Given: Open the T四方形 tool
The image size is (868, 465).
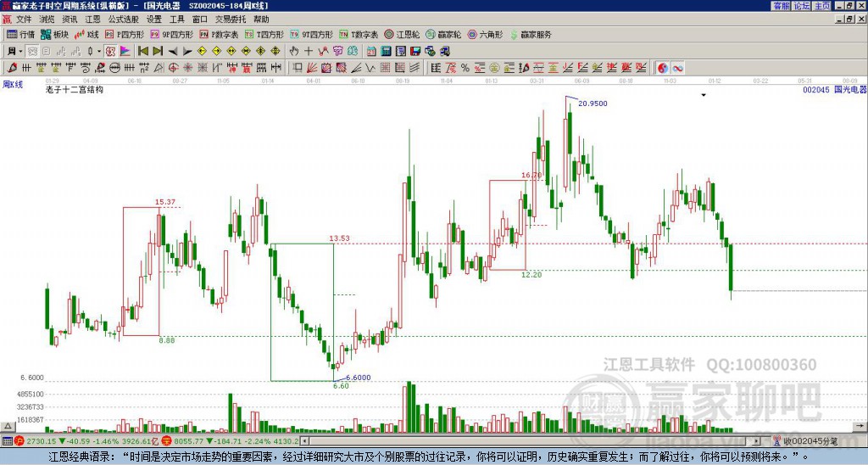Looking at the screenshot, I should point(264,34).
